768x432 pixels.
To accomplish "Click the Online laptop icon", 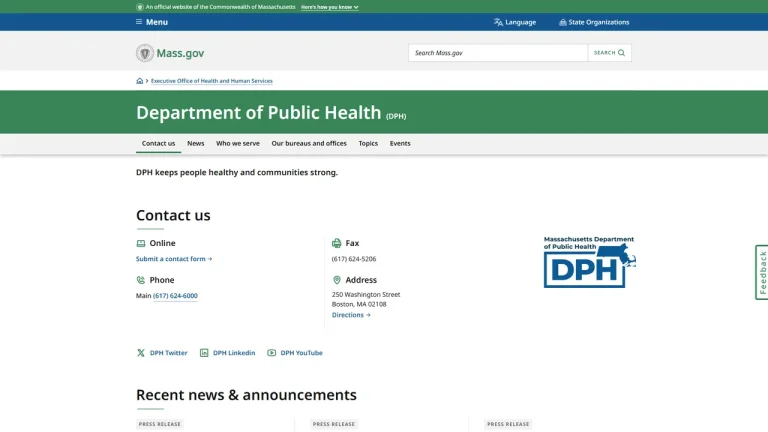I will [x=141, y=243].
